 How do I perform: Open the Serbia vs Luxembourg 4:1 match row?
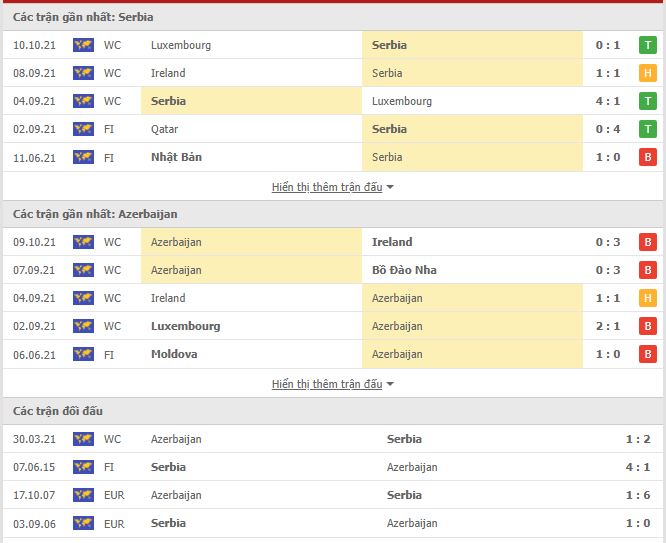333,101
